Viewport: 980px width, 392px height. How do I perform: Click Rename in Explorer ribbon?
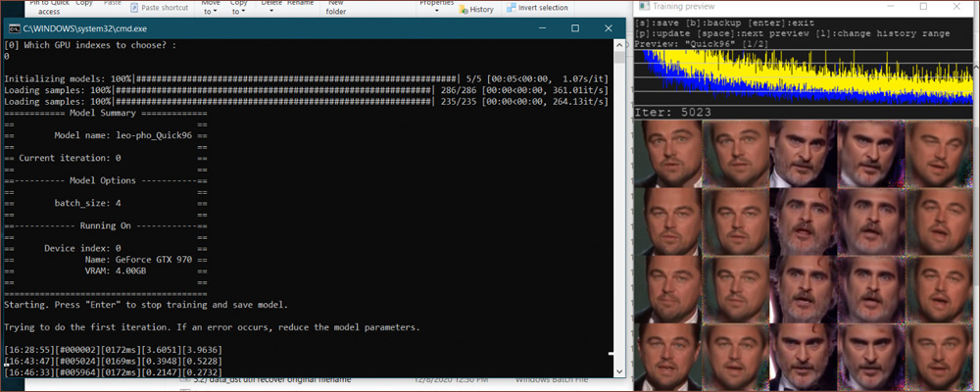301,3
